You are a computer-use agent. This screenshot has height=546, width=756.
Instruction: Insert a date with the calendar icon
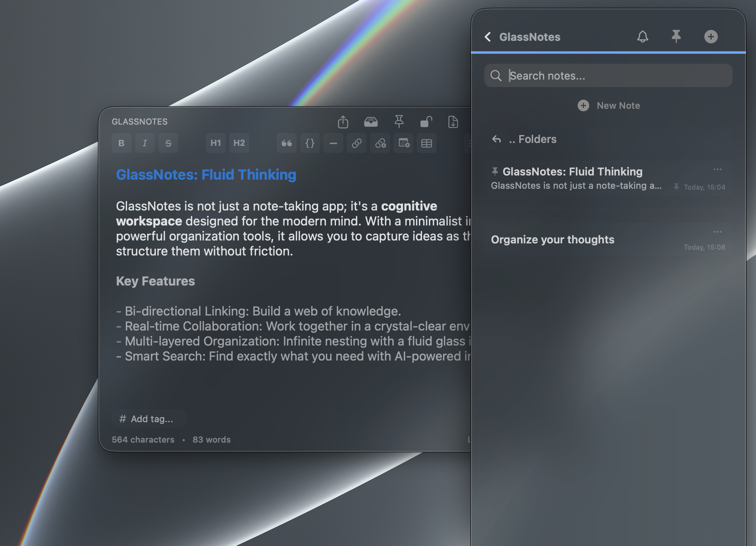point(403,143)
